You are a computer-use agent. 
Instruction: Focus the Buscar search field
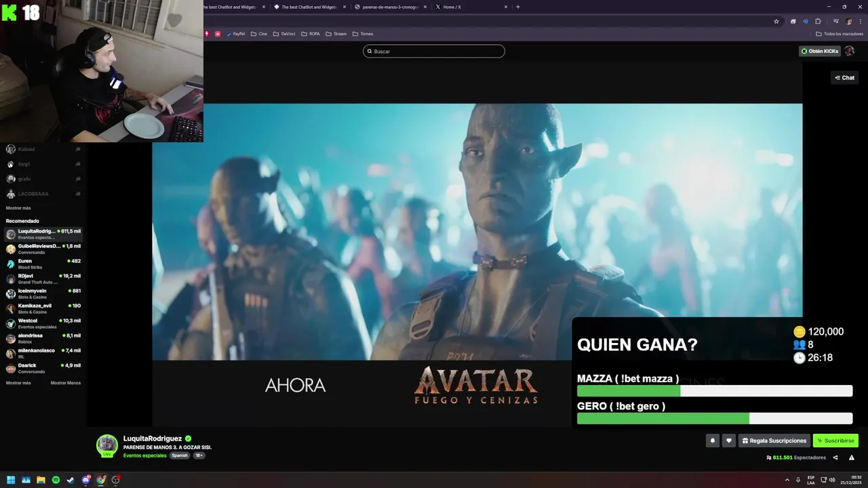tap(434, 52)
